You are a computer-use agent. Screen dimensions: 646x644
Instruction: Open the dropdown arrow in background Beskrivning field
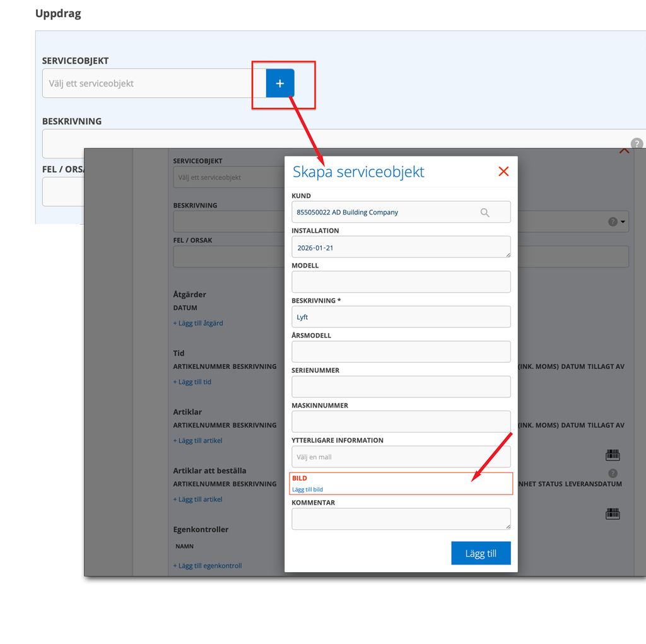click(x=623, y=222)
